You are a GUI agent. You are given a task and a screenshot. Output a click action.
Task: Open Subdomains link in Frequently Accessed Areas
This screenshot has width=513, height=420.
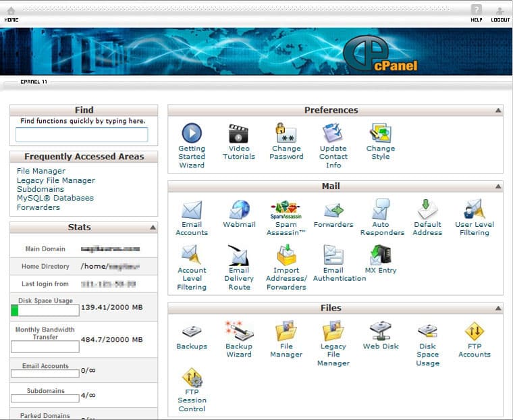point(40,189)
